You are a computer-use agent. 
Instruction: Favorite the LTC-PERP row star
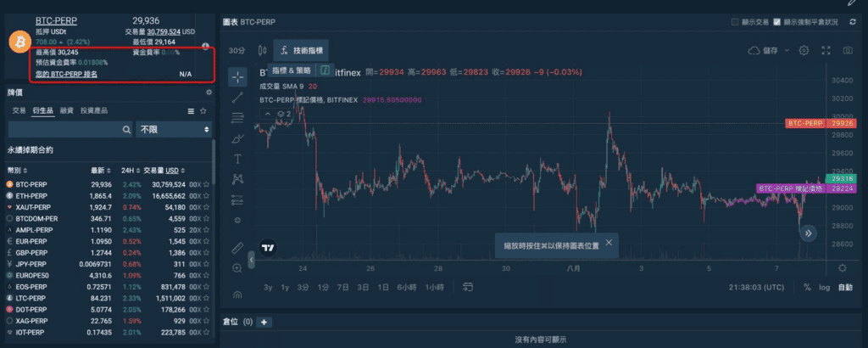click(207, 298)
